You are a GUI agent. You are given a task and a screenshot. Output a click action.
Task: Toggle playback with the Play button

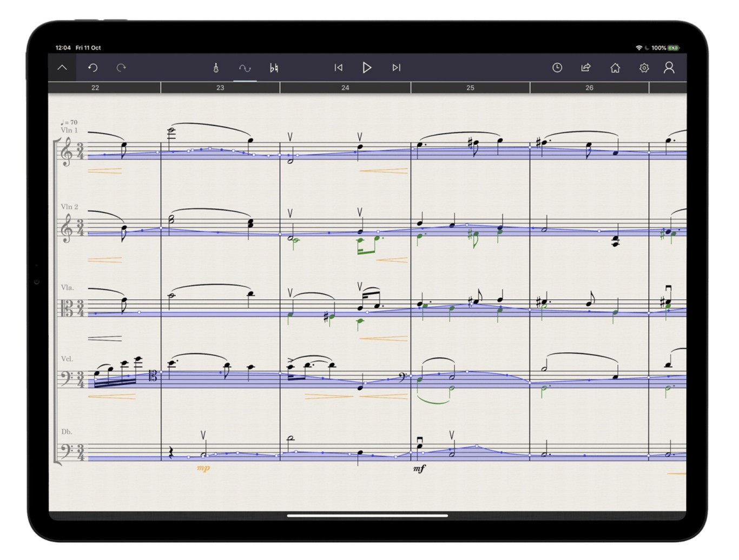[x=367, y=67]
